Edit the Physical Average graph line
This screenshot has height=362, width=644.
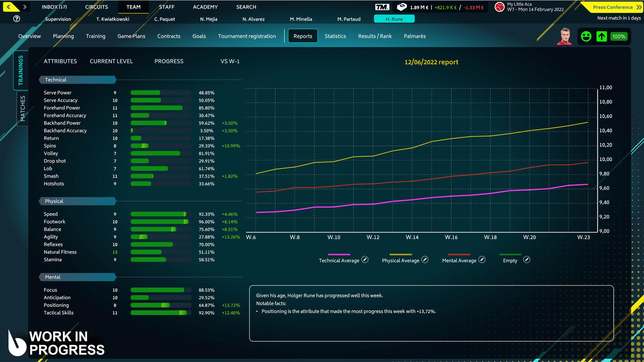click(x=425, y=260)
